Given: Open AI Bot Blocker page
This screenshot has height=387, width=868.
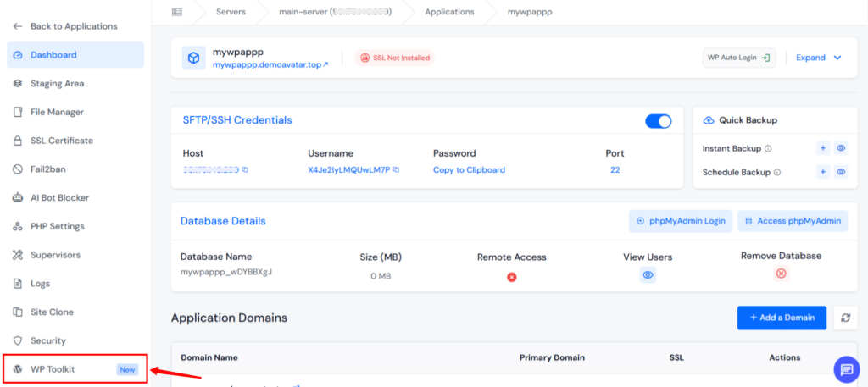Looking at the screenshot, I should pyautogui.click(x=59, y=197).
